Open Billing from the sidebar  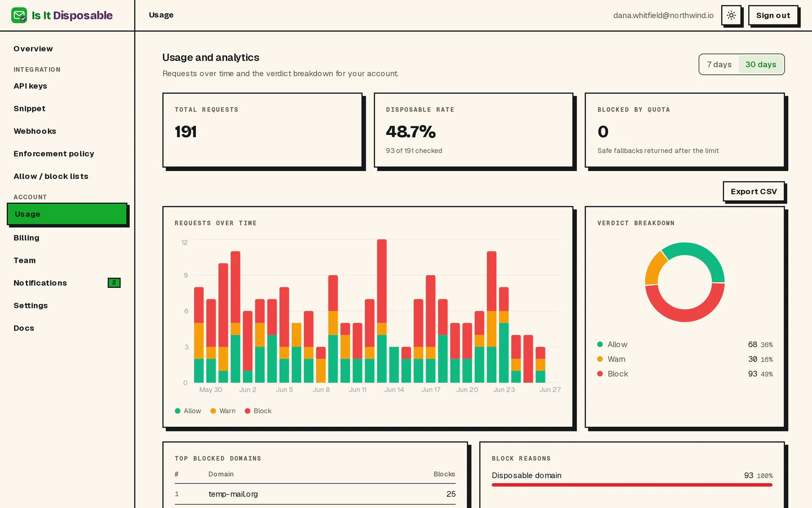point(26,238)
